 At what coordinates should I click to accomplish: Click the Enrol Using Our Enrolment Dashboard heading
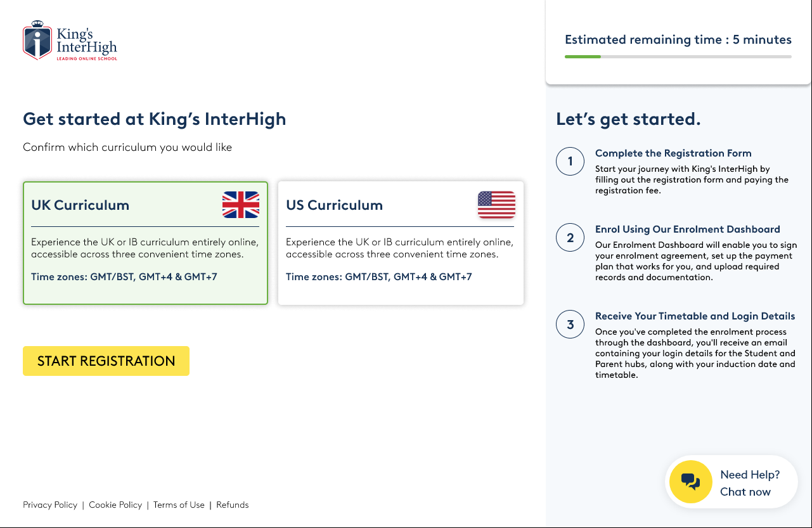coord(688,229)
